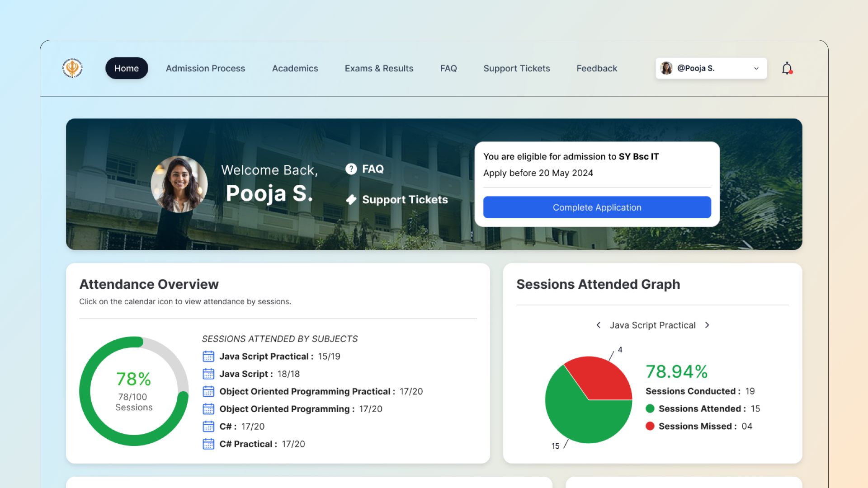Go to previous subject in sessions graph

599,325
